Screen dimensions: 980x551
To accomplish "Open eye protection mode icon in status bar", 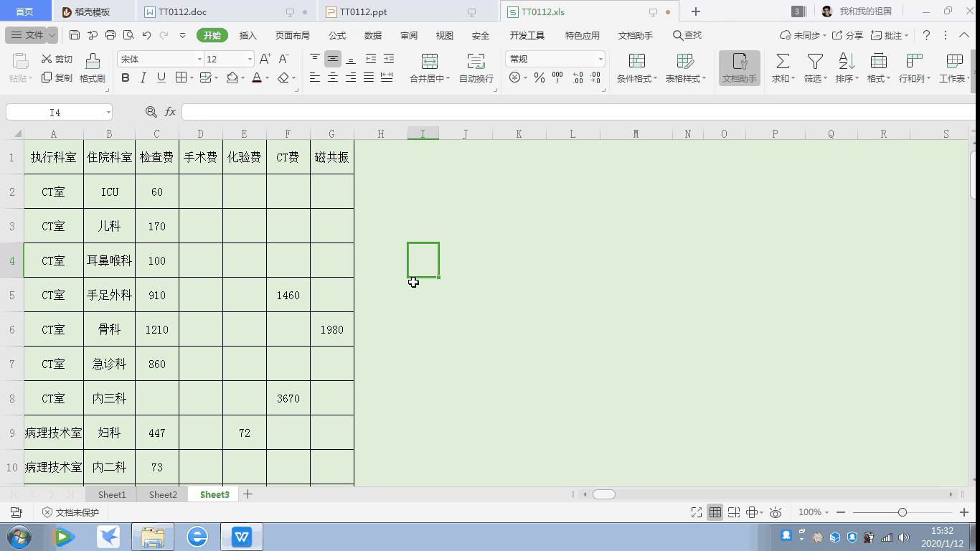I will coord(776,512).
